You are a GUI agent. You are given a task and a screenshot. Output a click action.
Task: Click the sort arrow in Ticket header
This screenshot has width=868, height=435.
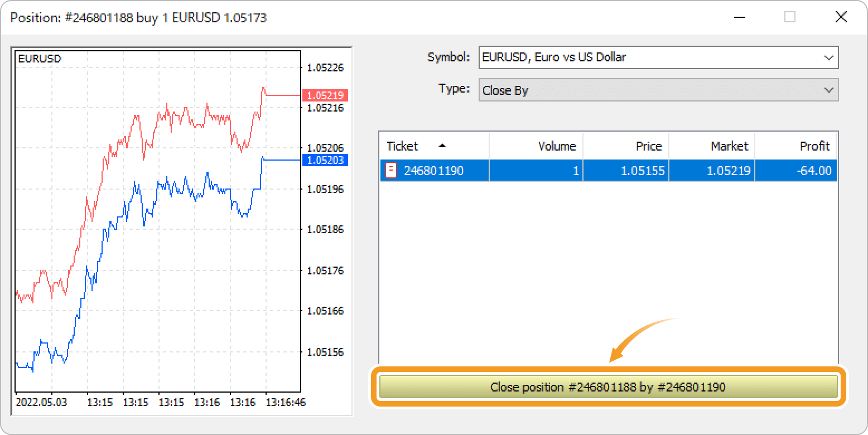tap(442, 146)
